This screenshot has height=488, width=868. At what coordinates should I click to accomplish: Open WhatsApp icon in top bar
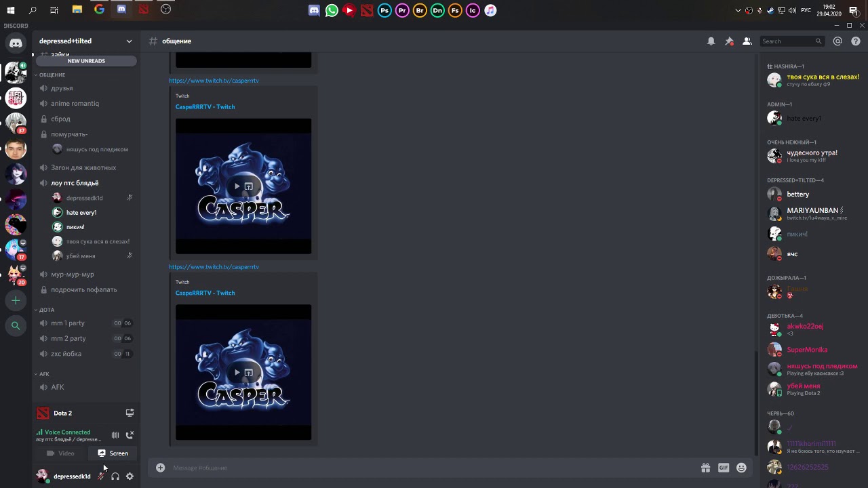[332, 10]
